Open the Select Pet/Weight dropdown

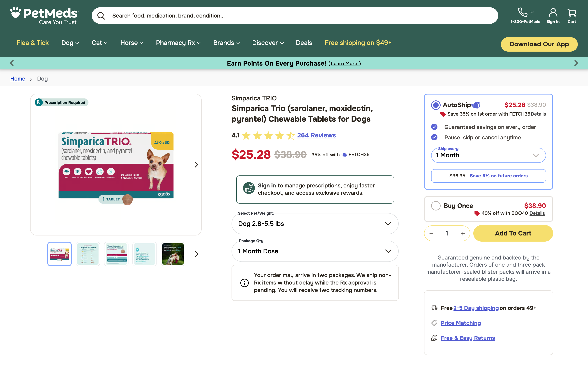tap(315, 223)
